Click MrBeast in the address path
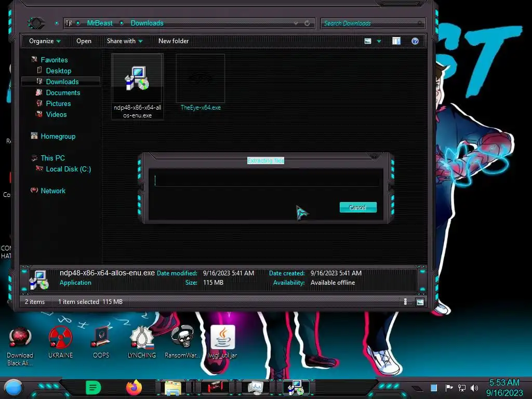The image size is (532, 399). tap(99, 23)
